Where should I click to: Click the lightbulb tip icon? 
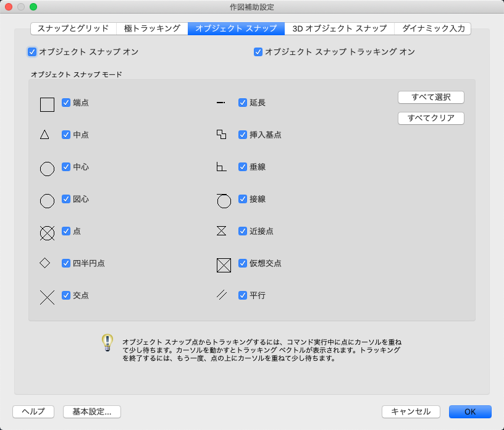(107, 343)
